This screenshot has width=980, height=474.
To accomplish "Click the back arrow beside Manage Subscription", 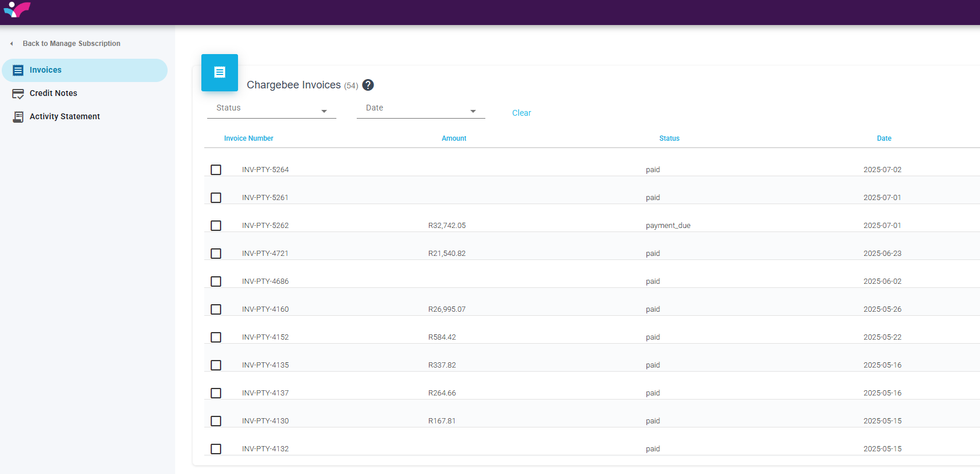I will pos(12,44).
